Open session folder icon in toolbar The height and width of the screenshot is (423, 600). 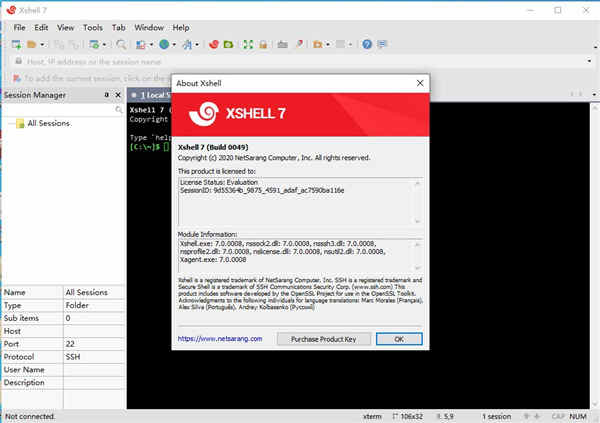click(x=31, y=44)
